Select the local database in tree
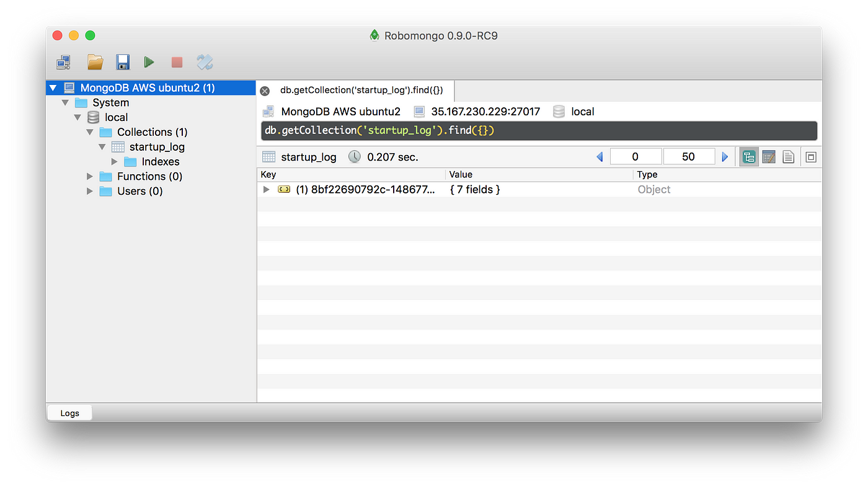 point(116,117)
